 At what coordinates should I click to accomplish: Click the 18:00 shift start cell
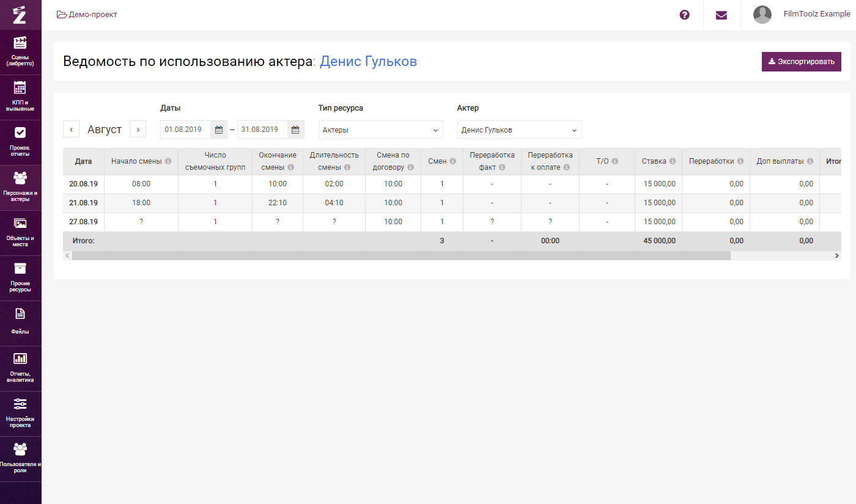[x=141, y=203]
